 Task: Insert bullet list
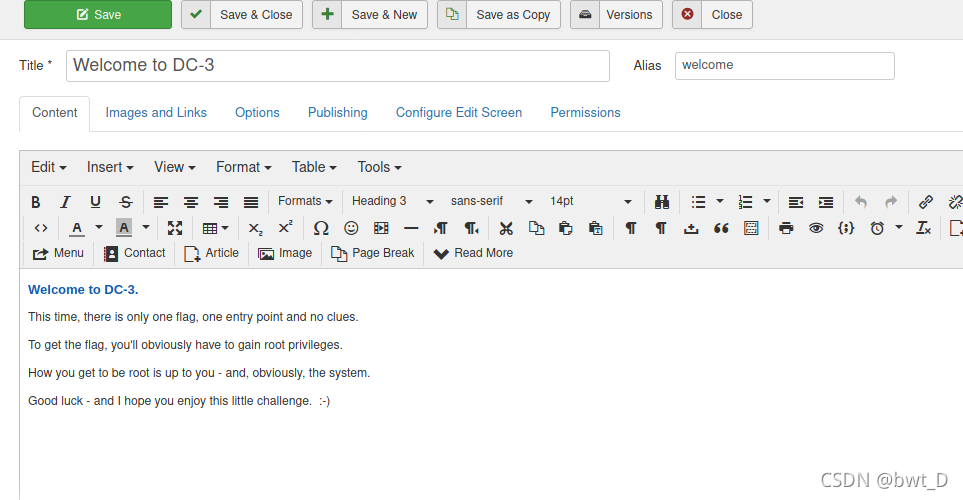[698, 201]
